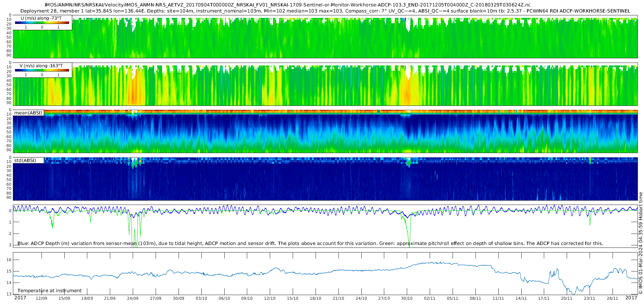Click the temperature line minimum near 20/11

[573, 293]
